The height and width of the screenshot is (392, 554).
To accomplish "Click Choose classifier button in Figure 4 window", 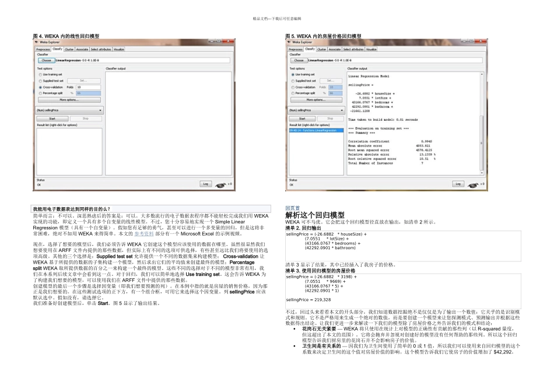I will tap(46, 61).
